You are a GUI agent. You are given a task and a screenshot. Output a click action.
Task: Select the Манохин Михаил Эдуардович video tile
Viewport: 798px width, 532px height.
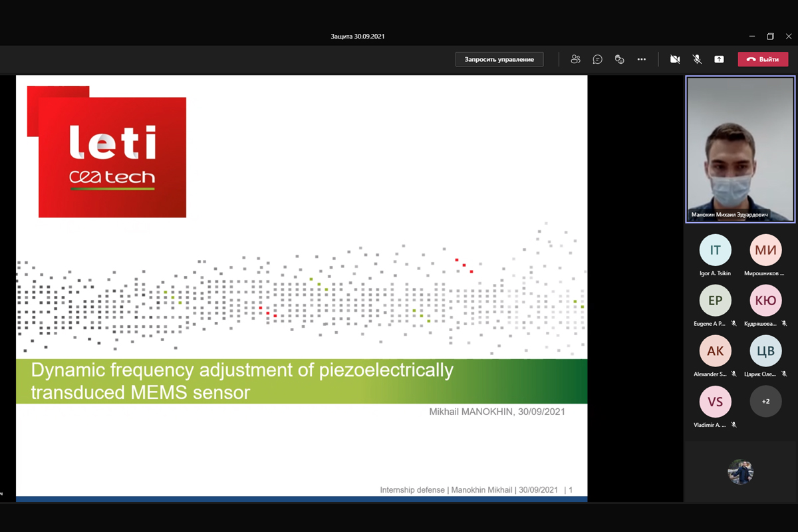click(x=740, y=149)
